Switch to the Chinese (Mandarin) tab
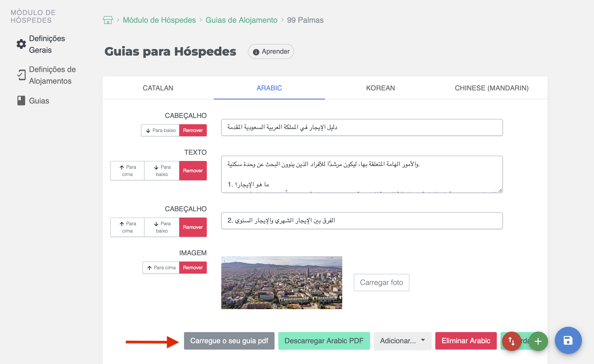 (491, 88)
